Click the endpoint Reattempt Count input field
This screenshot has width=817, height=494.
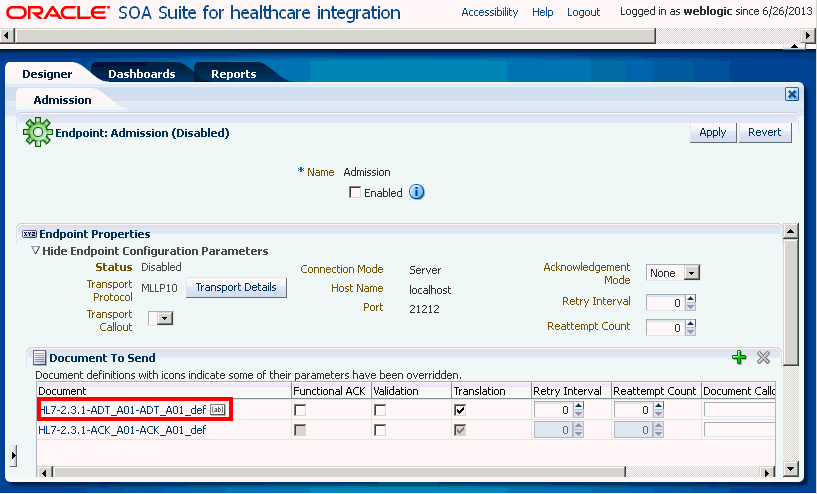pyautogui.click(x=665, y=327)
